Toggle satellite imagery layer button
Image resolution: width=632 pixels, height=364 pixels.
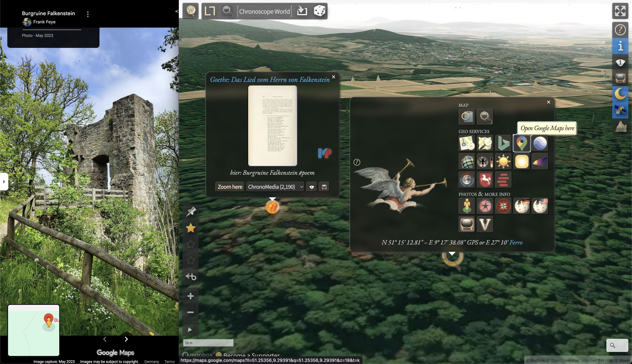click(x=620, y=110)
